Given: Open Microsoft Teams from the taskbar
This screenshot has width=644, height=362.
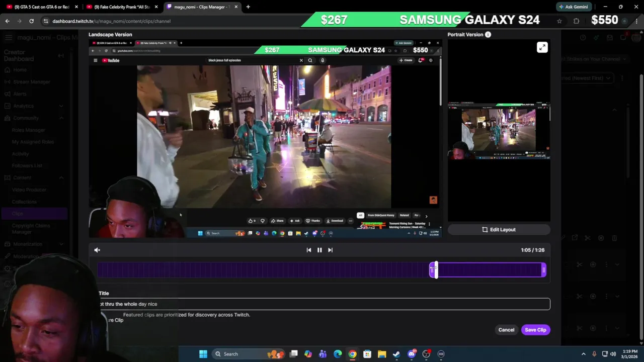Looking at the screenshot, I should tap(323, 354).
